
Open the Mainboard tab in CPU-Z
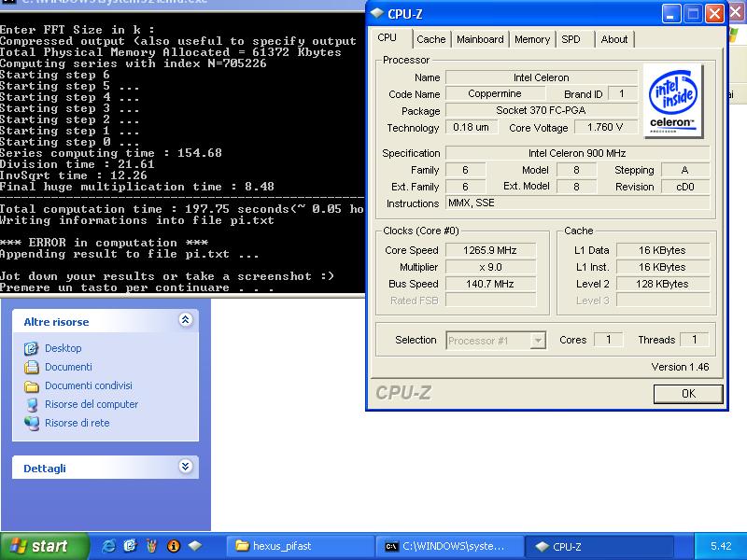(x=480, y=39)
